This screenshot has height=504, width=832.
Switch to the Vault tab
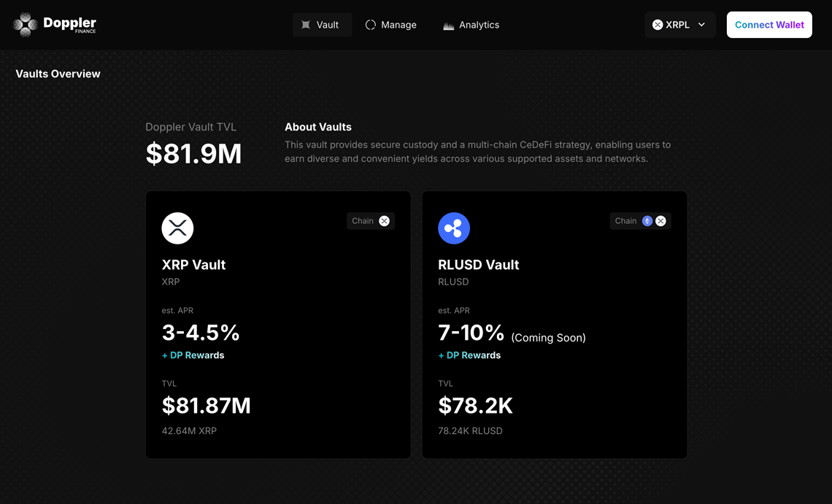point(321,25)
